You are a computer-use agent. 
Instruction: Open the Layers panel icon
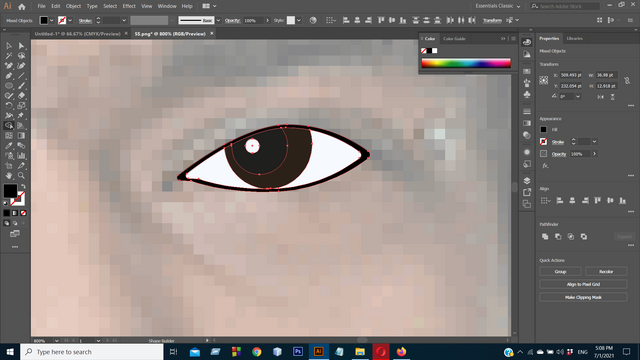[527, 180]
